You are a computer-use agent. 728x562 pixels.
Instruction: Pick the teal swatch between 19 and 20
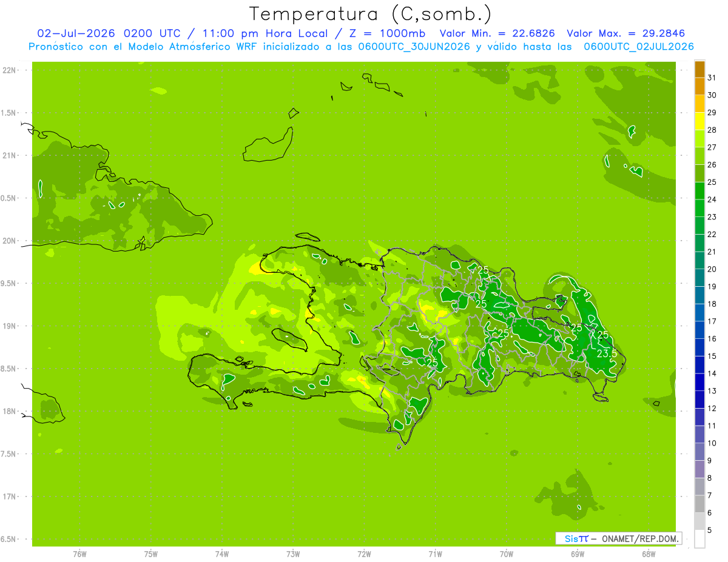pos(699,278)
